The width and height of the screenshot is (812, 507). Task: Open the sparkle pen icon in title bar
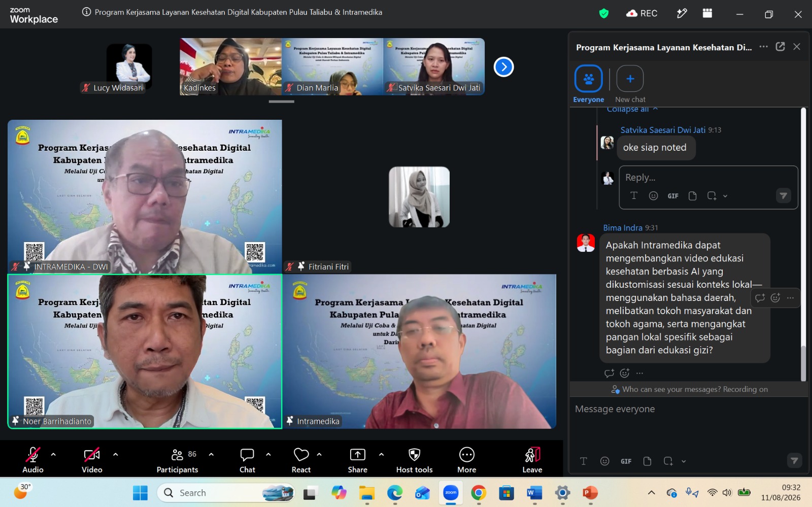(x=682, y=14)
